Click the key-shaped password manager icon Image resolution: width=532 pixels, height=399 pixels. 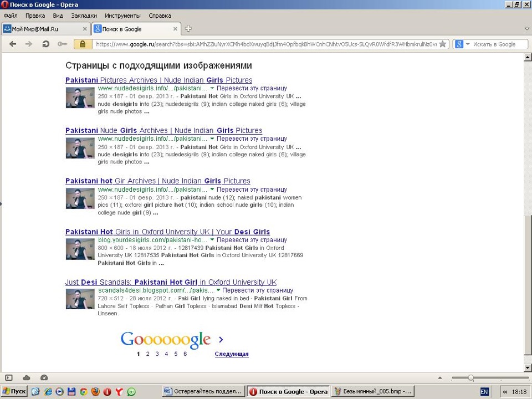(x=62, y=44)
